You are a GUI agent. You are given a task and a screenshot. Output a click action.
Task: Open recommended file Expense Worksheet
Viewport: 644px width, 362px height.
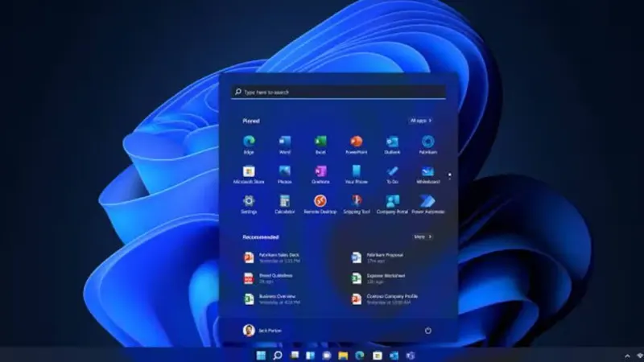point(378,278)
